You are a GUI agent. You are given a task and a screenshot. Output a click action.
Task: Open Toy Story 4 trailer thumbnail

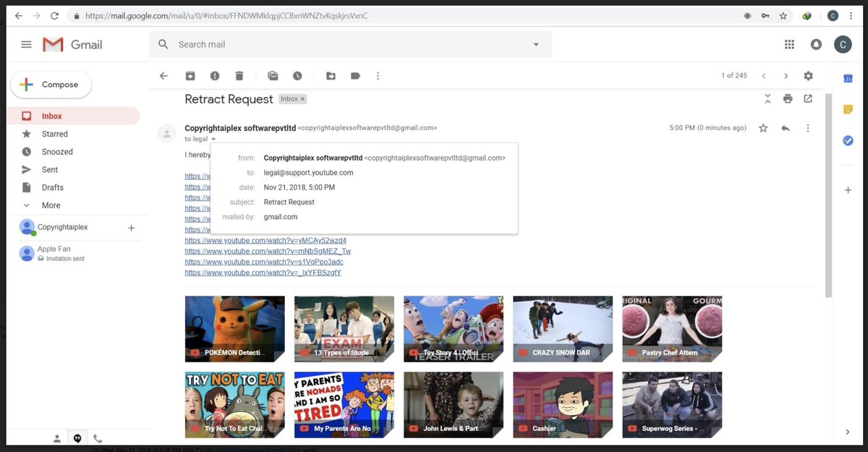(454, 329)
